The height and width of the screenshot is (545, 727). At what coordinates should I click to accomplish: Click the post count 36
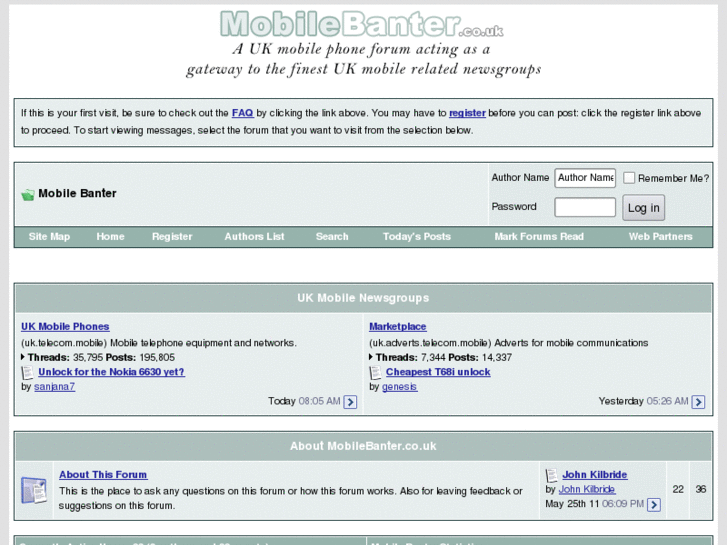[701, 489]
